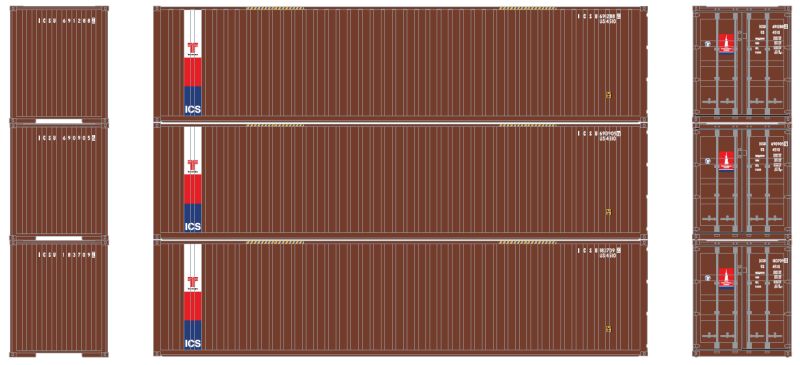The image size is (800, 365).
Task: Click the blue stripe on top side container
Action: pyautogui.click(x=193, y=101)
